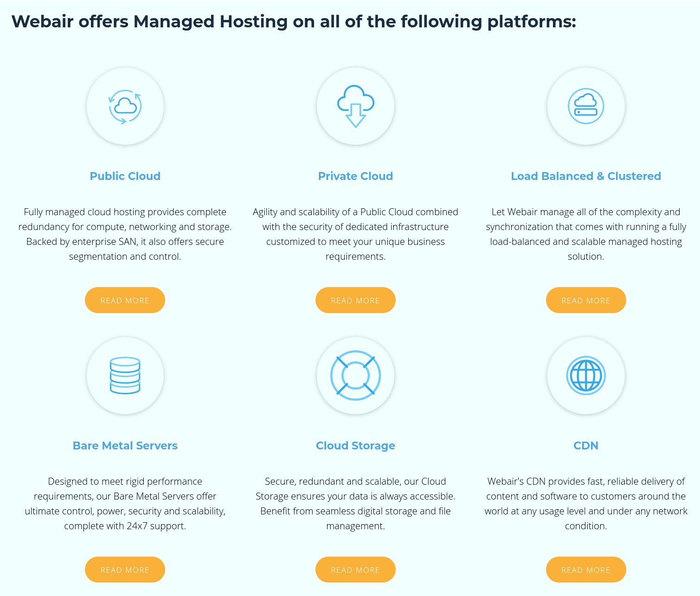Open the CDN heading link

586,446
